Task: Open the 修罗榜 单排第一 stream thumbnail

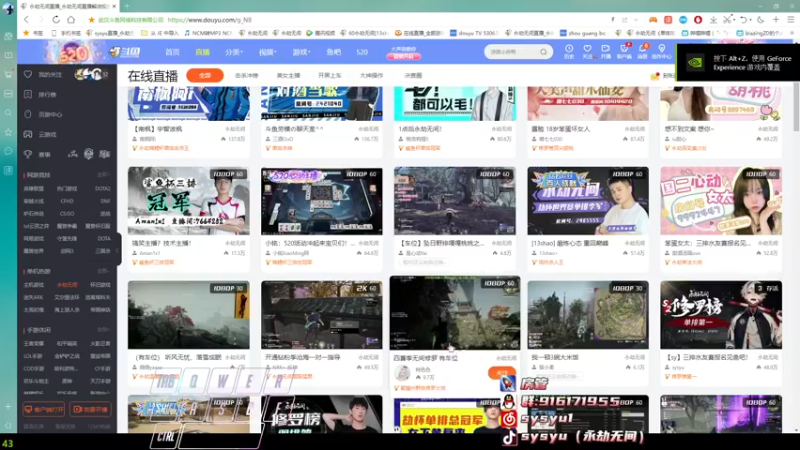Action: pyautogui.click(x=721, y=315)
